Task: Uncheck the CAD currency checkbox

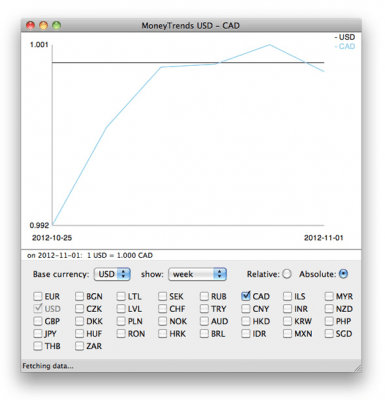Action: [x=246, y=296]
